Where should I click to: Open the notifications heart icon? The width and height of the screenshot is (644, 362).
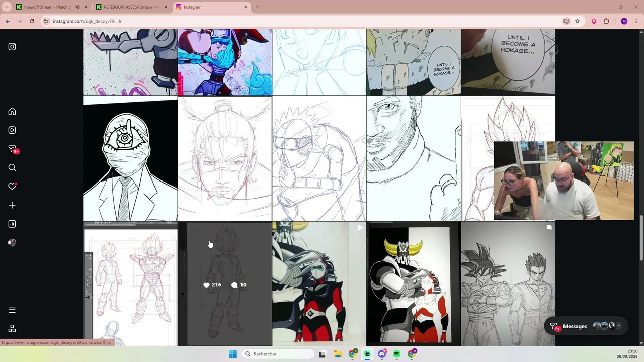coord(12,187)
